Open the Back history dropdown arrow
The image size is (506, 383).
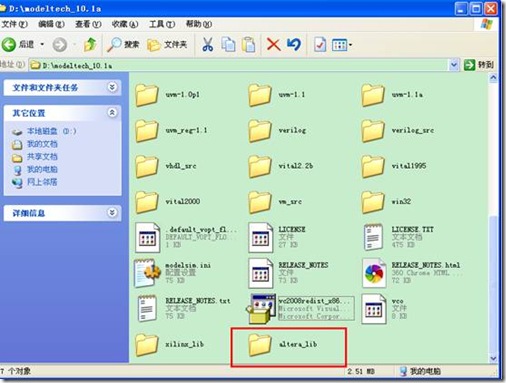[42, 44]
